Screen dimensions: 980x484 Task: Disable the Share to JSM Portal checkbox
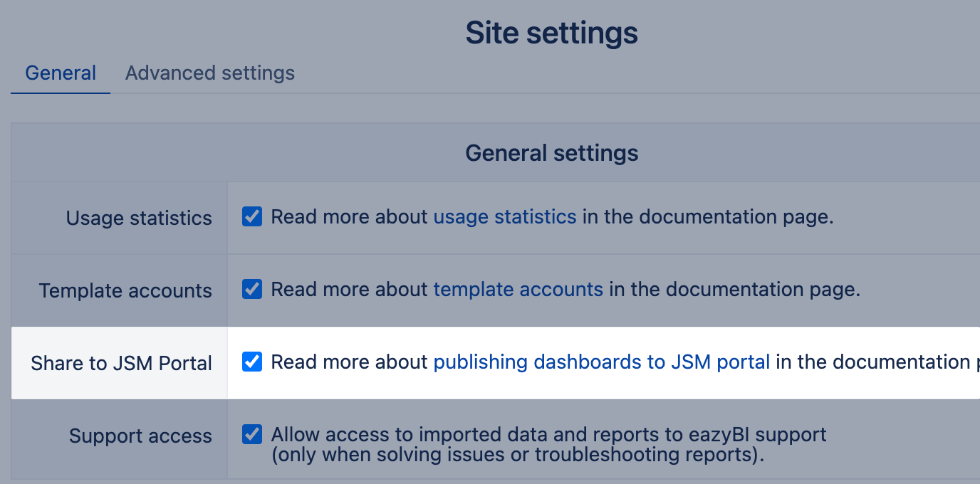252,362
